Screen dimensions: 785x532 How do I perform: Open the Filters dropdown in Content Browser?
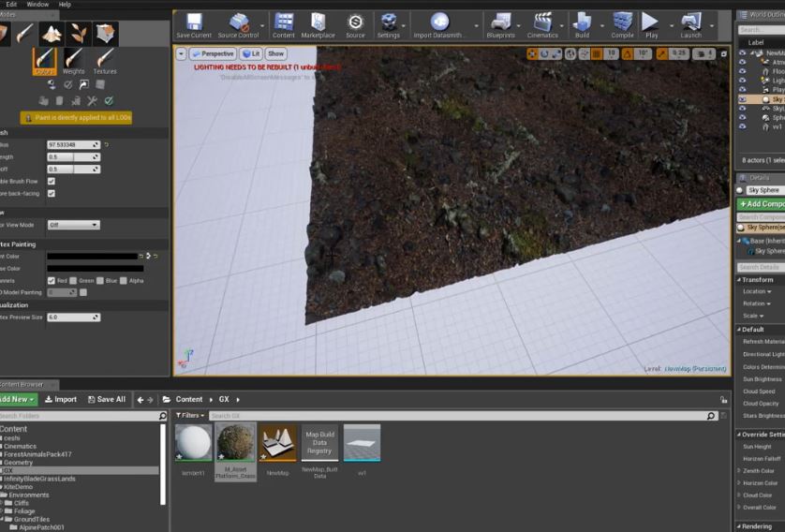coord(188,415)
